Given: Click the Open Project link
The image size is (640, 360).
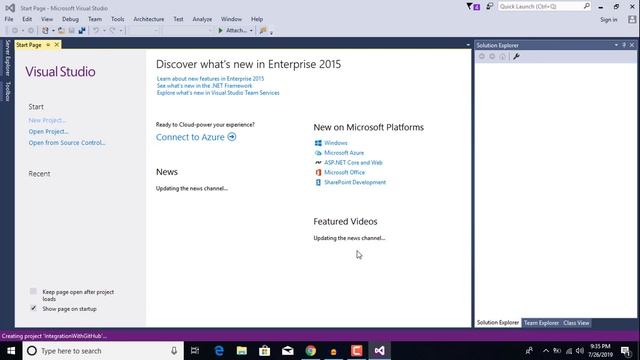Looking at the screenshot, I should tap(48, 131).
